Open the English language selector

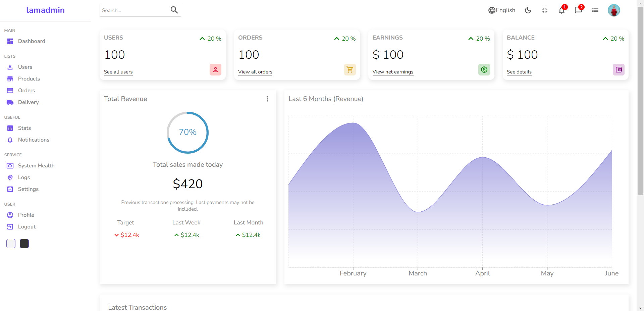pyautogui.click(x=502, y=10)
